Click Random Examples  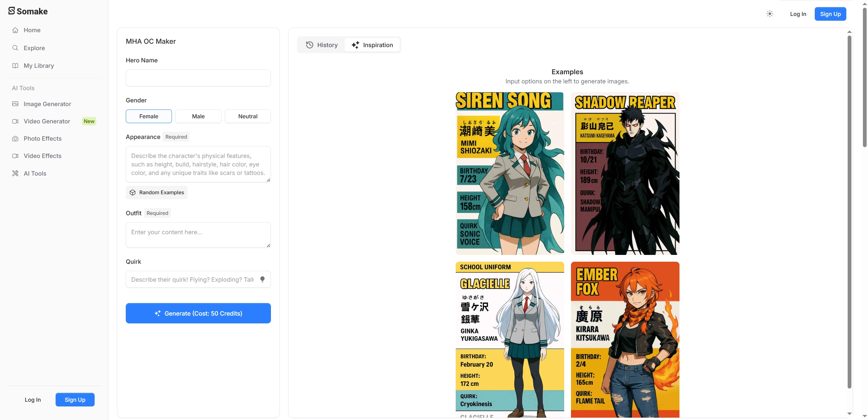(157, 192)
